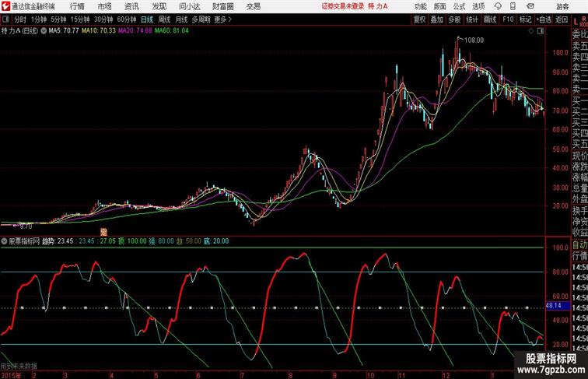Select the 月线 monthly period tab
Image resolution: width=588 pixels, height=379 pixels.
[181, 19]
